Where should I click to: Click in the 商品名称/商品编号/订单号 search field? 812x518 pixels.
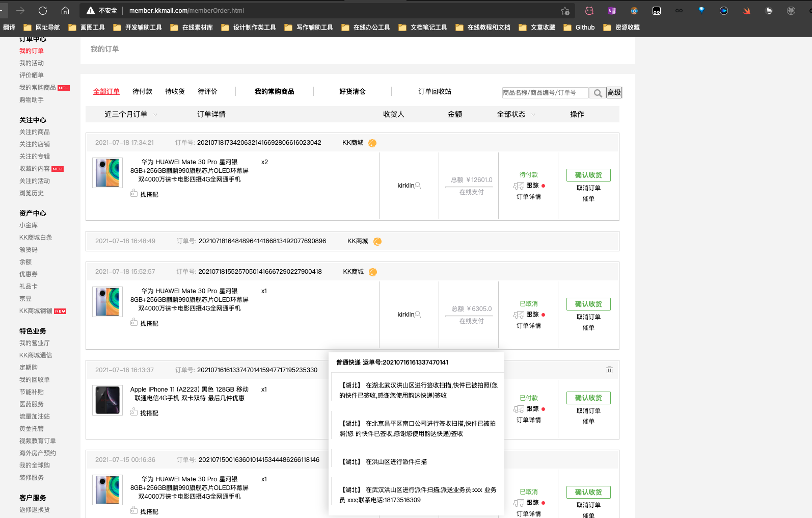pos(545,93)
